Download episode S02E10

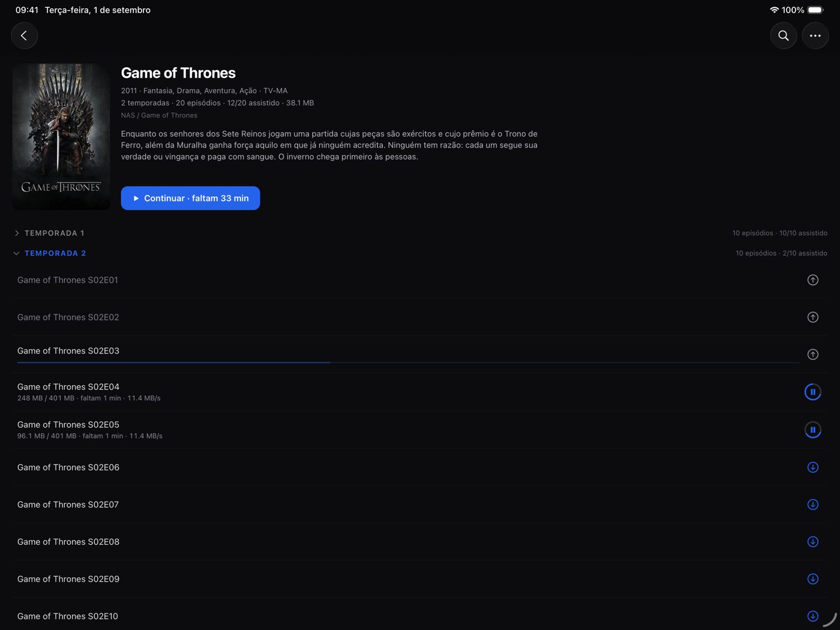coord(813,616)
